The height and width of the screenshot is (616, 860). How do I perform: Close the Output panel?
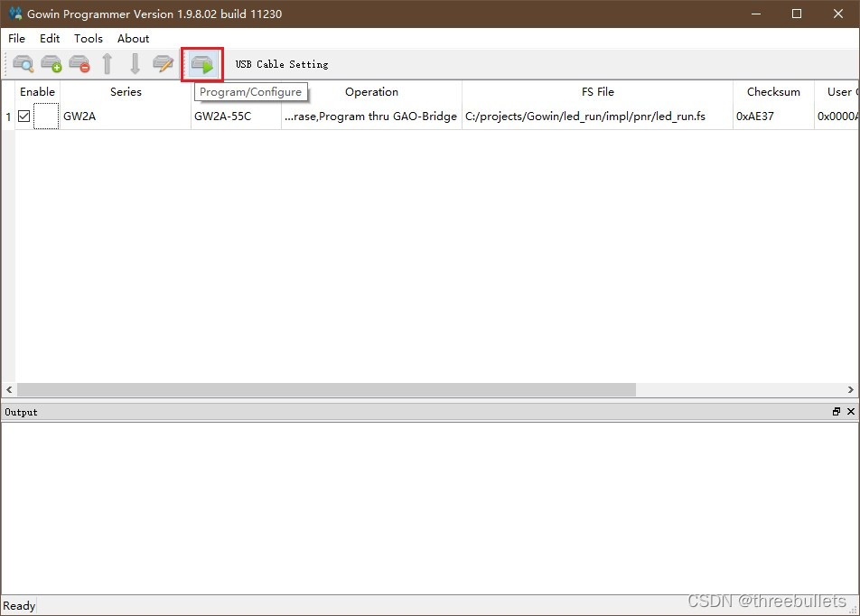point(851,411)
